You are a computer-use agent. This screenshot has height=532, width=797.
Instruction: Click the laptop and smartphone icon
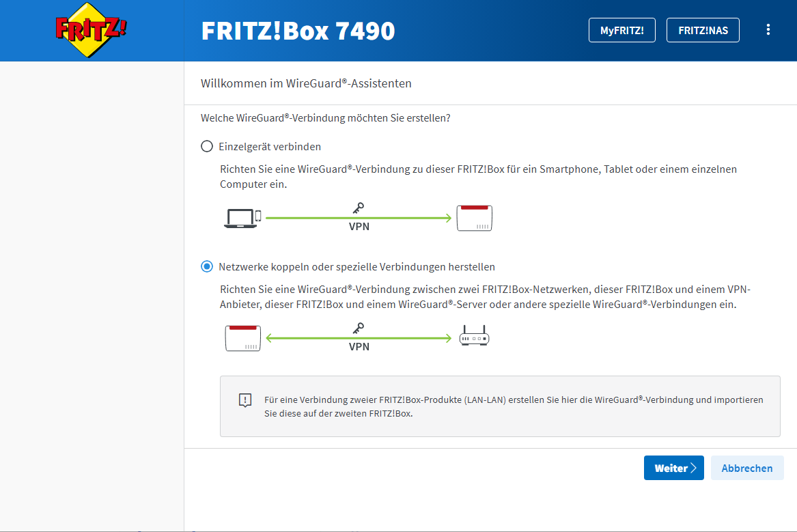pyautogui.click(x=242, y=218)
